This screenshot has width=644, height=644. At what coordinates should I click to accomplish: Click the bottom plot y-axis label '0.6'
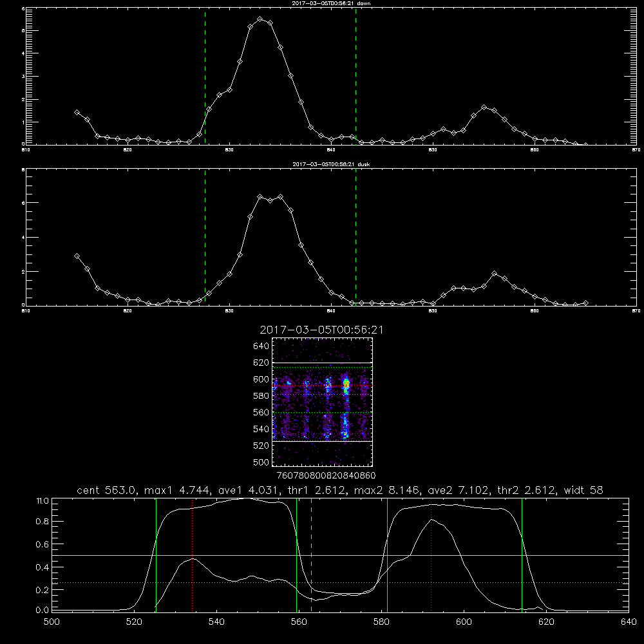(43, 544)
